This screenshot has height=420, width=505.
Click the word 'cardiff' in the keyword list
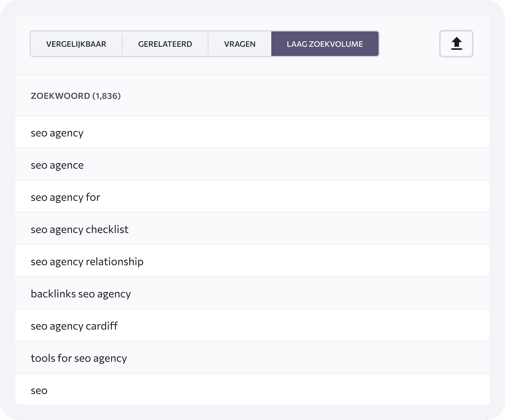pos(102,326)
